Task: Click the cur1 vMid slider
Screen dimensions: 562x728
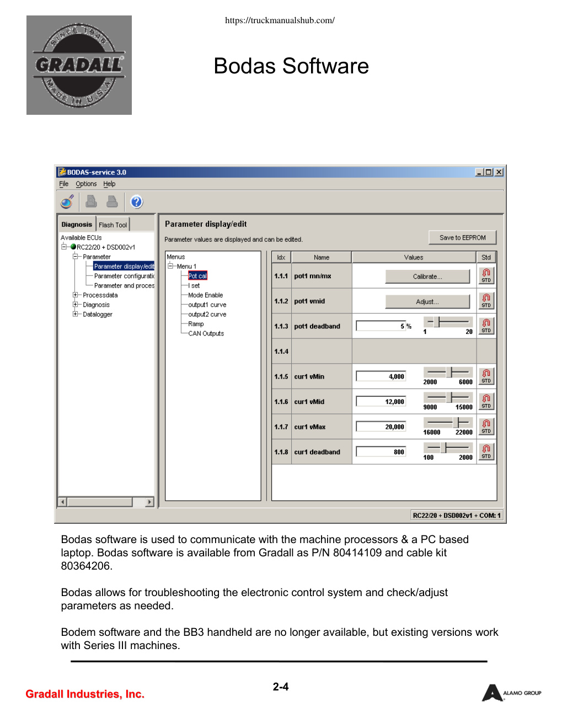Action: pyautogui.click(x=448, y=397)
